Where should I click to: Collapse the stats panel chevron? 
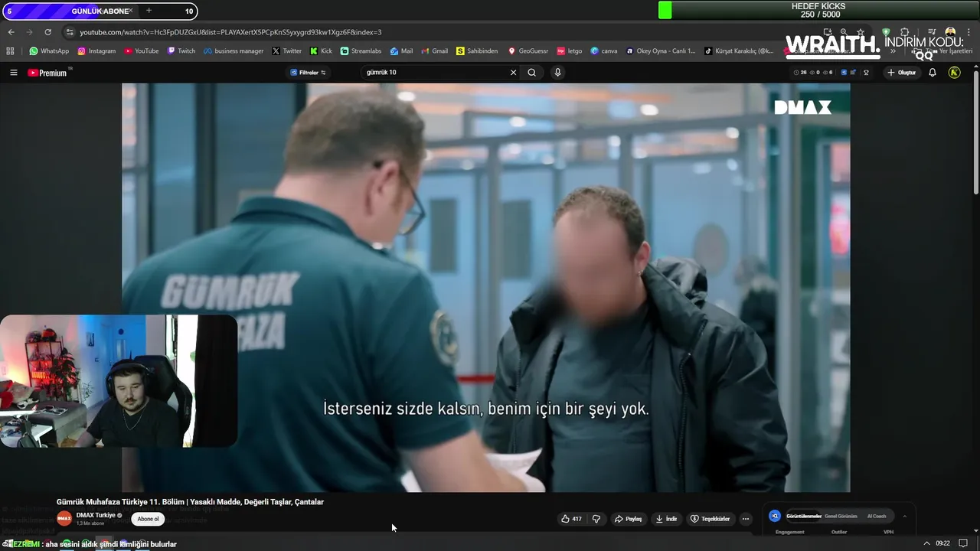point(904,516)
